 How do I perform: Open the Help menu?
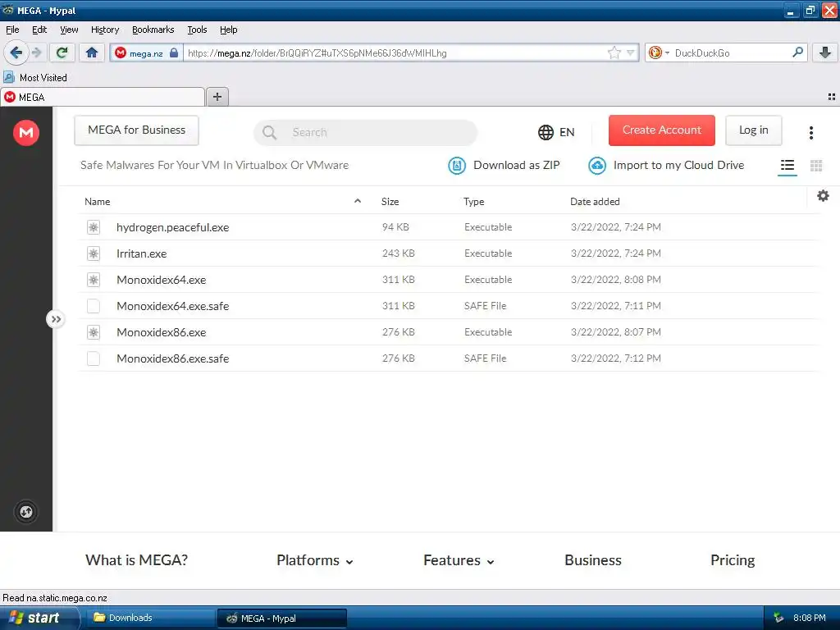point(228,30)
